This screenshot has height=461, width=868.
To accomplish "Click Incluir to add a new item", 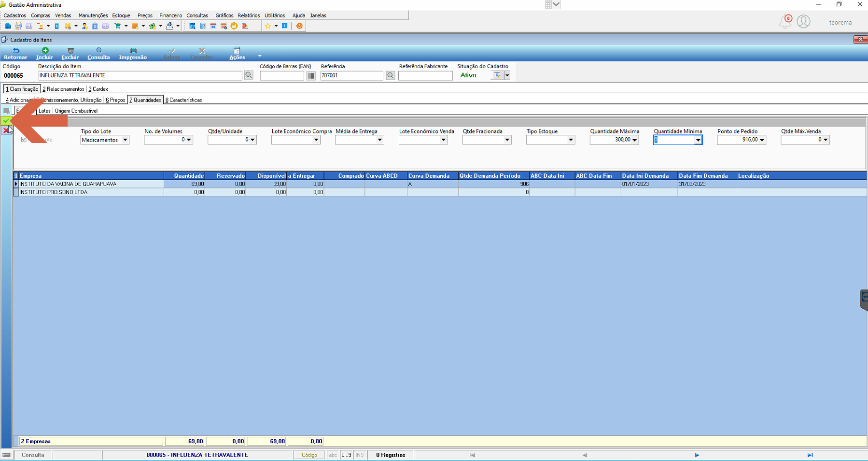I will point(44,54).
